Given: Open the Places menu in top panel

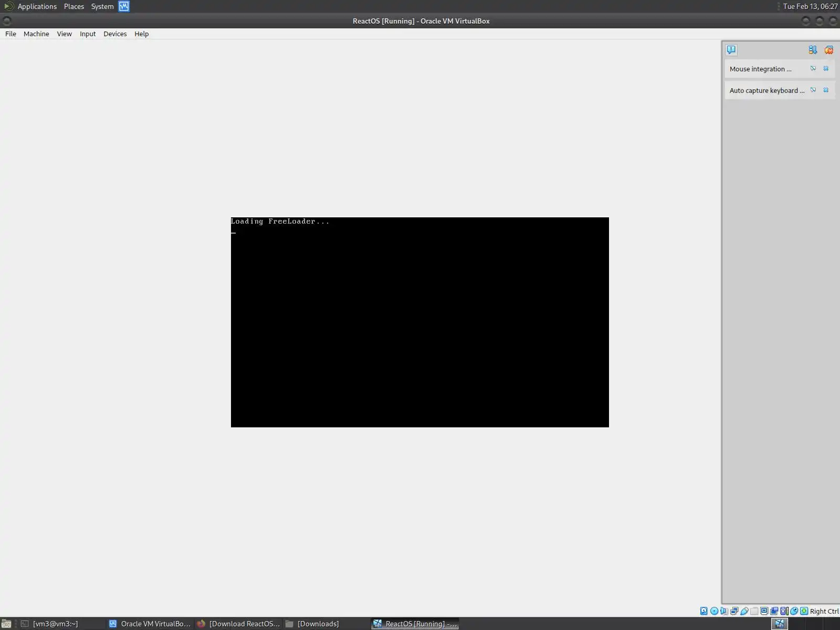Looking at the screenshot, I should coord(74,6).
